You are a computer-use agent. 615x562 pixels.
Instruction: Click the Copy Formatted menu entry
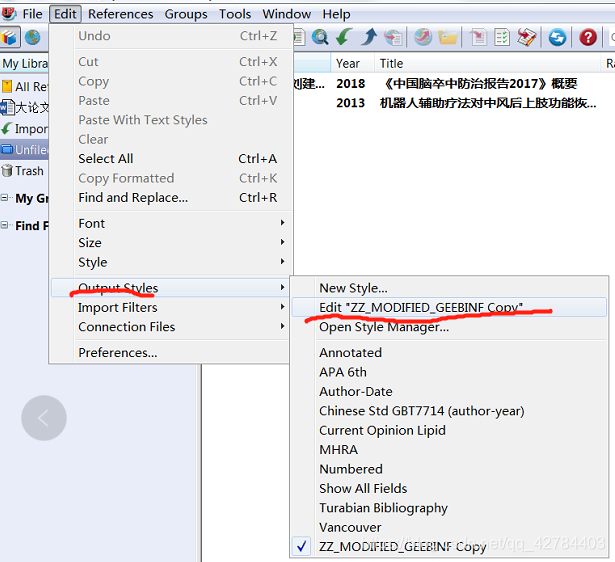tap(172, 178)
